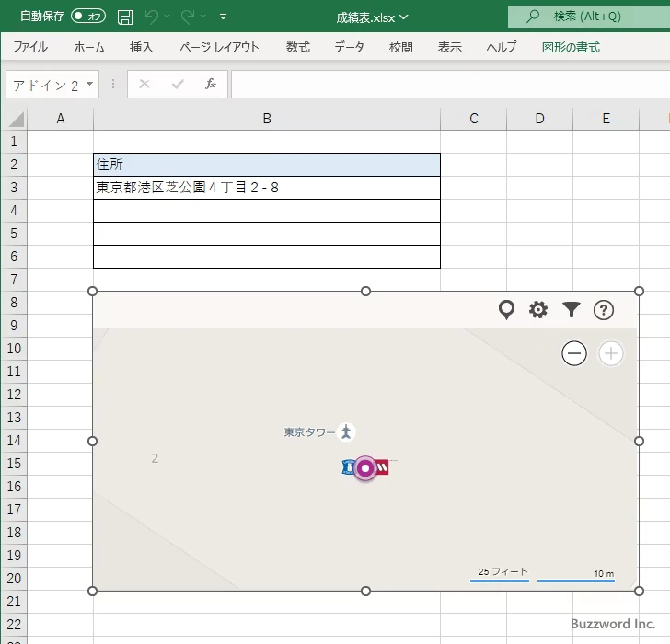Open the Undo history dropdown

[x=167, y=17]
